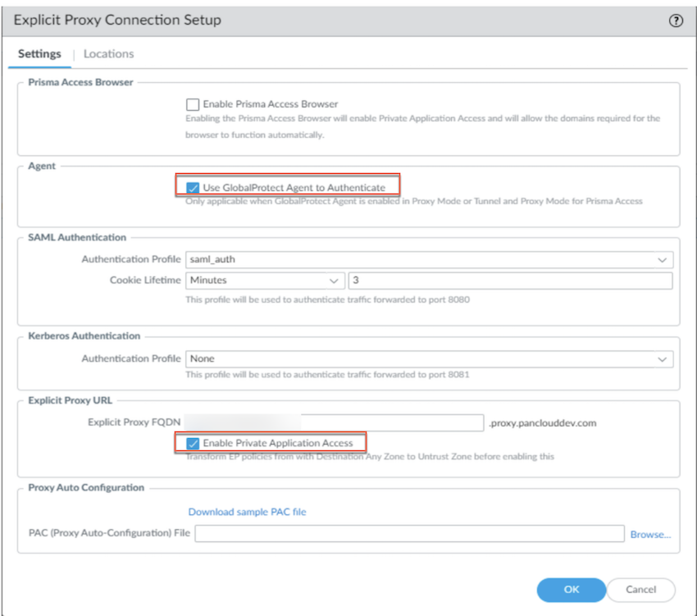Click the Explicit Proxy Connection Setup title
The image size is (697, 616).
117,20
